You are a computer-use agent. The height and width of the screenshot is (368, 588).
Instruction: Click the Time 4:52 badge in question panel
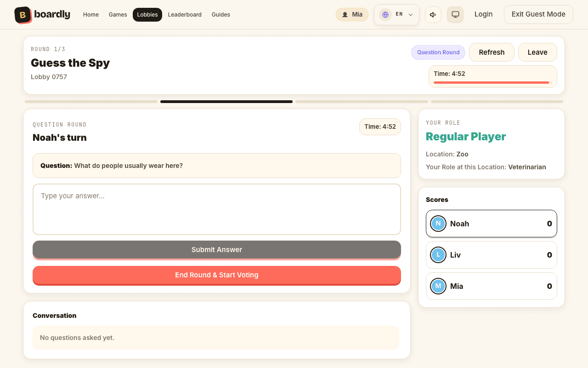click(x=380, y=126)
